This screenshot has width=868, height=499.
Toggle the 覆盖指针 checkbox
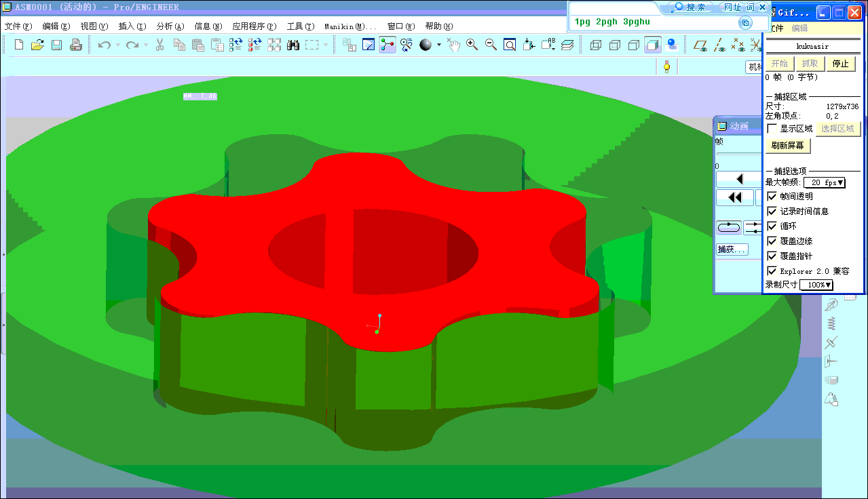click(772, 256)
